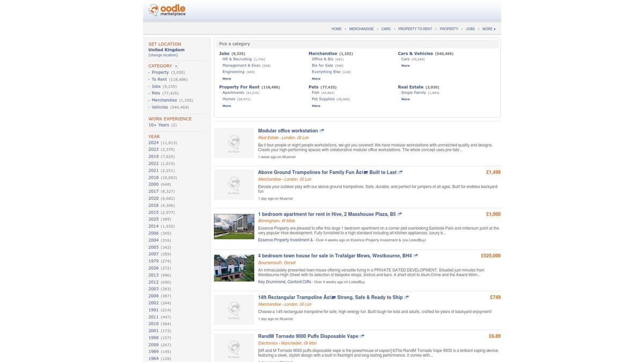Filter sidebar category by Jobs
The image size is (644, 362).
(x=156, y=86)
